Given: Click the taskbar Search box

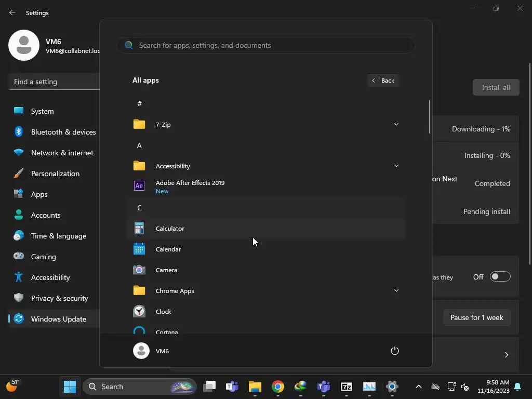Looking at the screenshot, I should coord(139,387).
